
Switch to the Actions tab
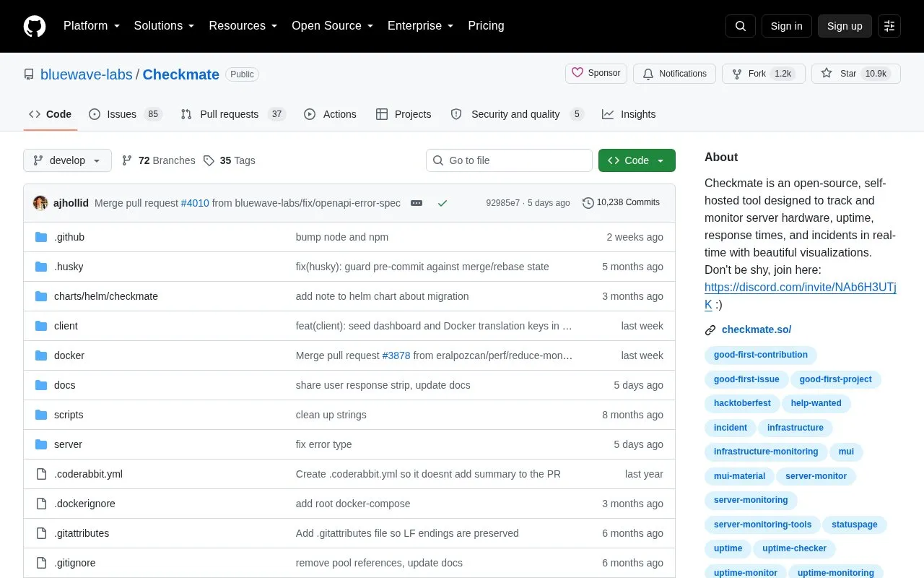tap(331, 114)
